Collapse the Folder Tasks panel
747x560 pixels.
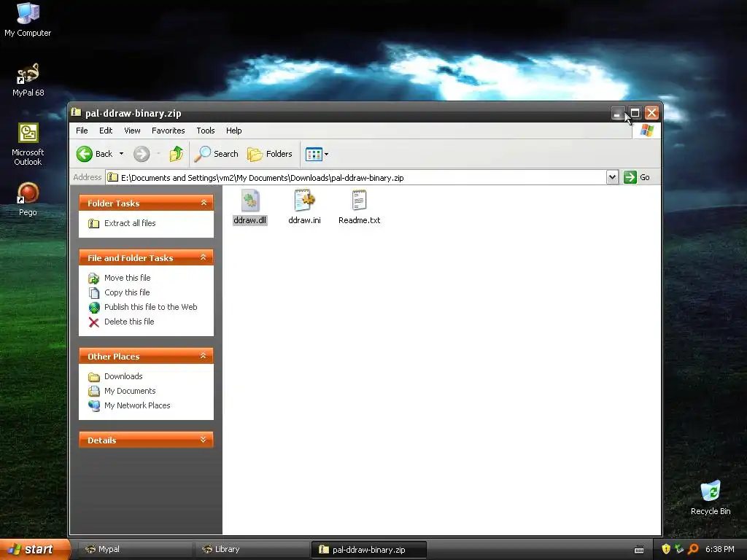pos(204,203)
